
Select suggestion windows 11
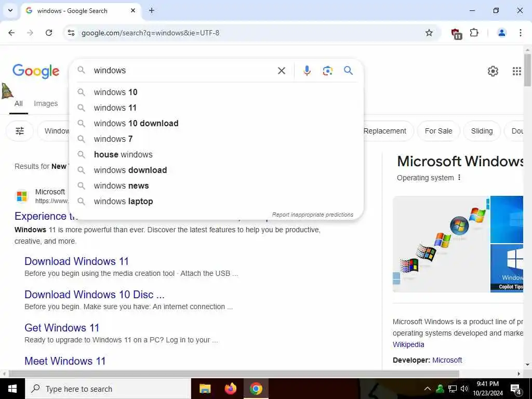[x=216, y=108]
